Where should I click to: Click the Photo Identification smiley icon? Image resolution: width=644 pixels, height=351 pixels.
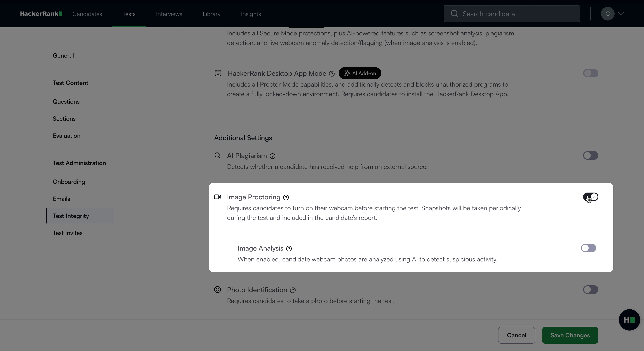[x=218, y=290]
